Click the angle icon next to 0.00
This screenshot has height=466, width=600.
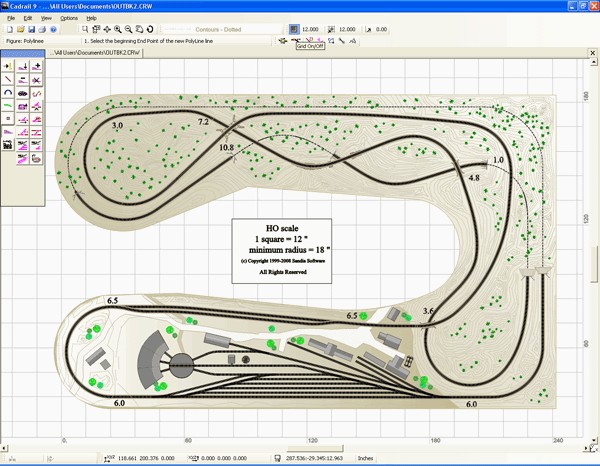click(x=368, y=29)
